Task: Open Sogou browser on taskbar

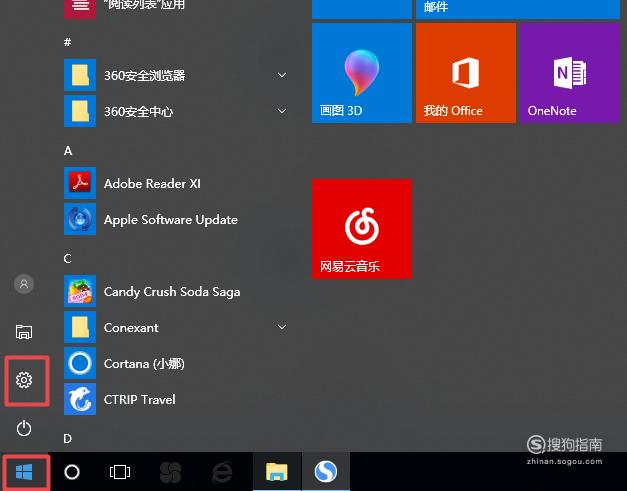Action: point(325,472)
